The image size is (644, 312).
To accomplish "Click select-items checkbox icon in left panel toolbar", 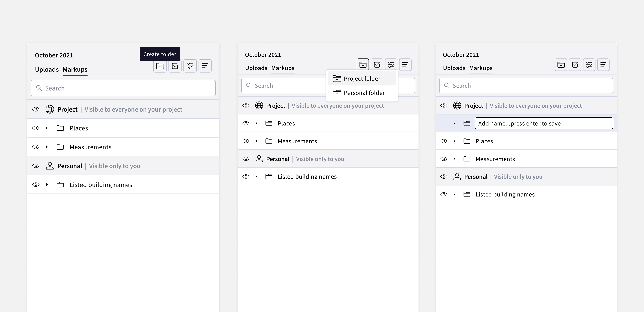I will [x=175, y=66].
